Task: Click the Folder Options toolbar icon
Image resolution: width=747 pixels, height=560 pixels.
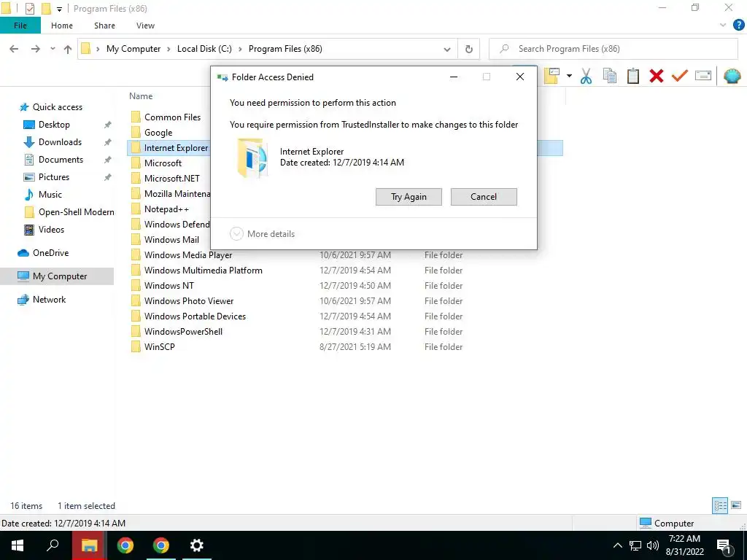Action: click(x=551, y=76)
